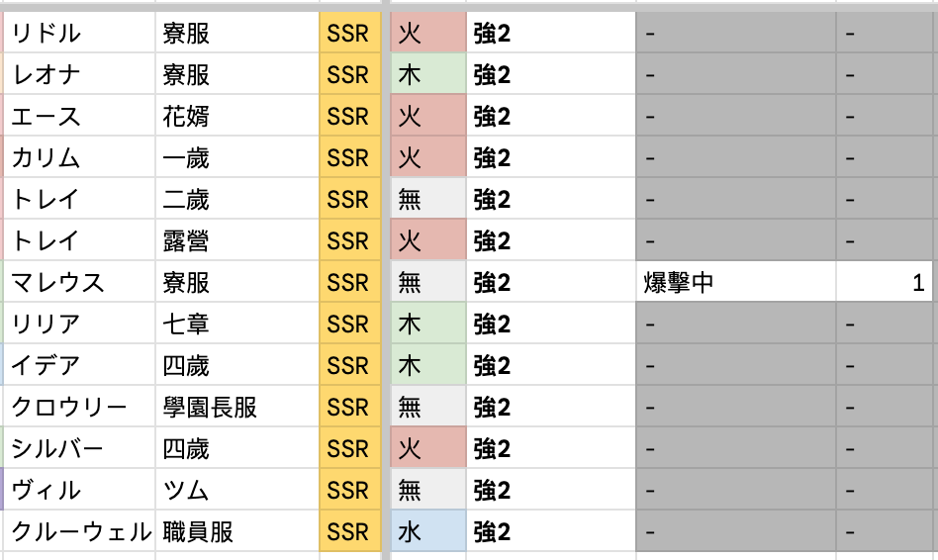Viewport: 938px width, 560px height.
Task: Click the 強2 cell in クルーウェル row
Action: (551, 531)
